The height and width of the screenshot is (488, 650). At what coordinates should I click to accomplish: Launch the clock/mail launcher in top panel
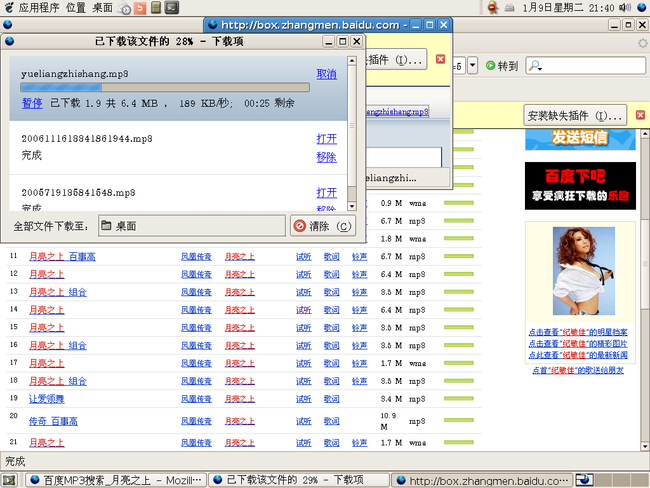click(x=124, y=8)
